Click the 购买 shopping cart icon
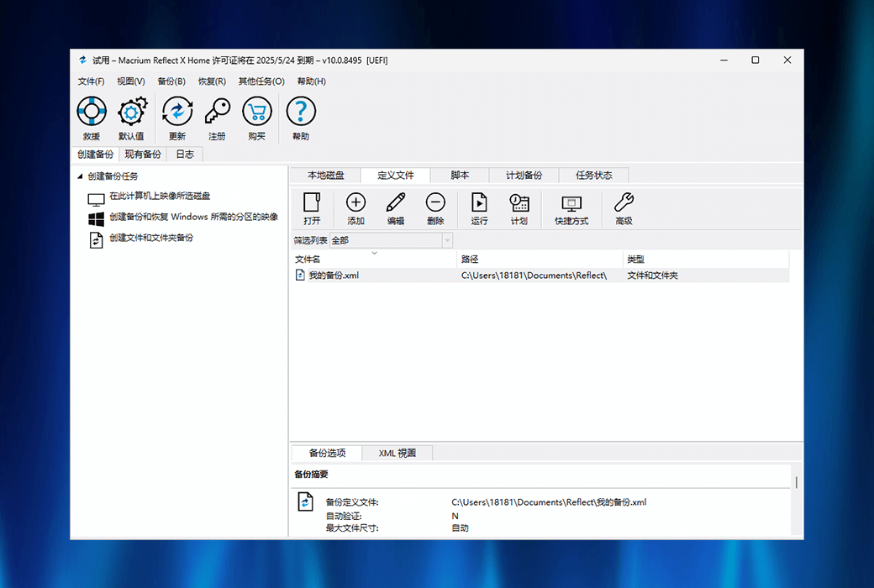Image resolution: width=874 pixels, height=588 pixels. pos(257,112)
